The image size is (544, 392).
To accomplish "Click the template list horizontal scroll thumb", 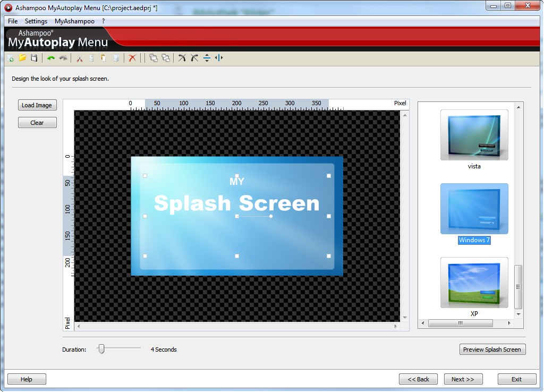I will tap(461, 323).
